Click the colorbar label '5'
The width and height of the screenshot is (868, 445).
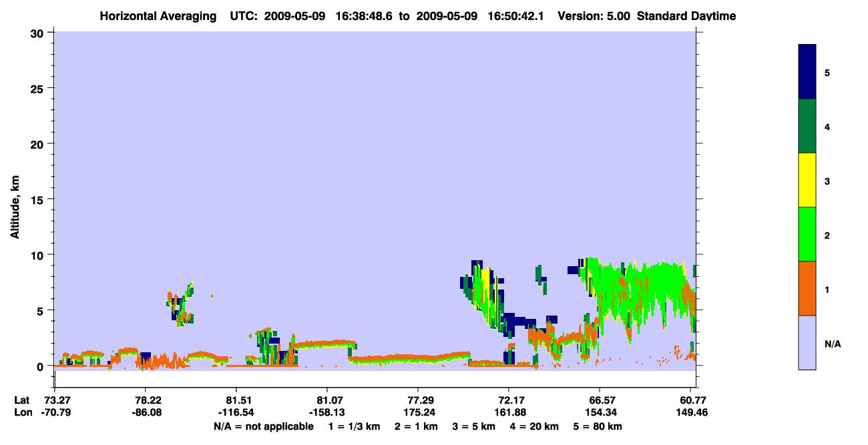click(x=827, y=72)
